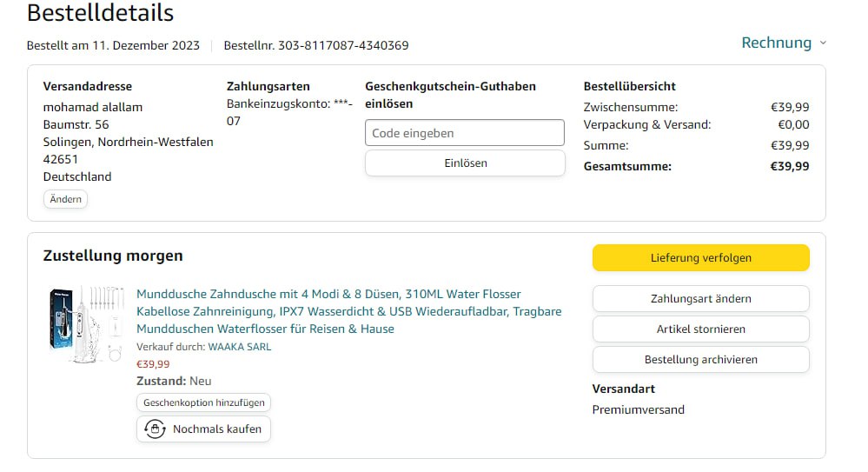The width and height of the screenshot is (868, 472).
Task: Click Zahlungsart ändern button
Action: [x=700, y=298]
